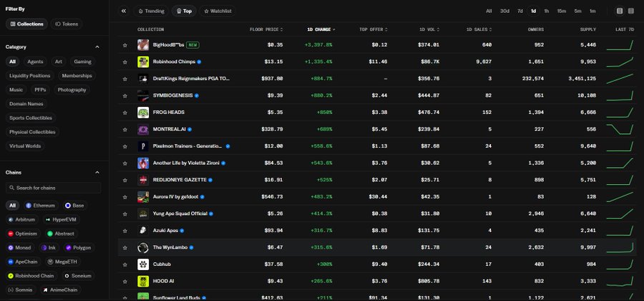Collapse the Category filter section
644x301 pixels.
pos(97,47)
